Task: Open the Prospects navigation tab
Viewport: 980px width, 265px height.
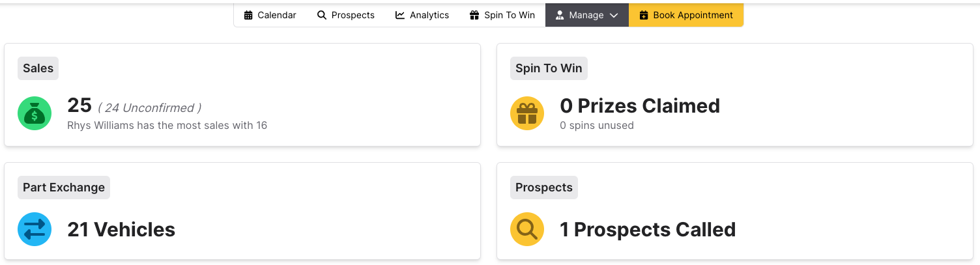Action: (x=353, y=15)
